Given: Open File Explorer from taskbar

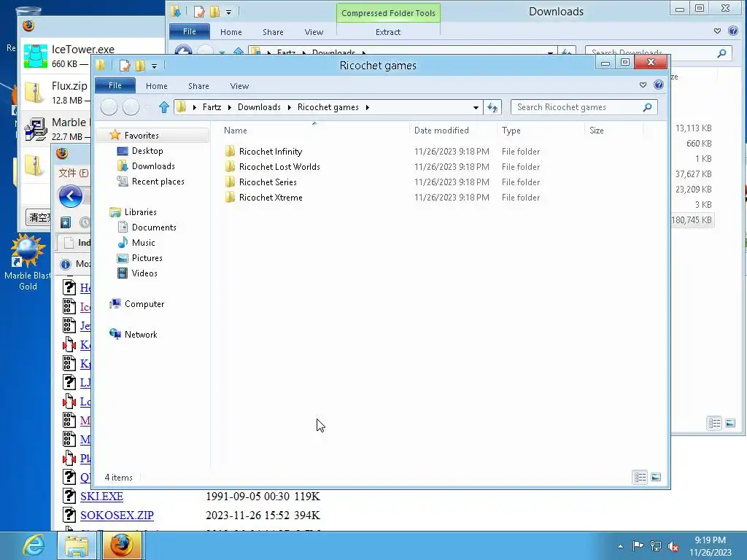Looking at the screenshot, I should [x=76, y=545].
